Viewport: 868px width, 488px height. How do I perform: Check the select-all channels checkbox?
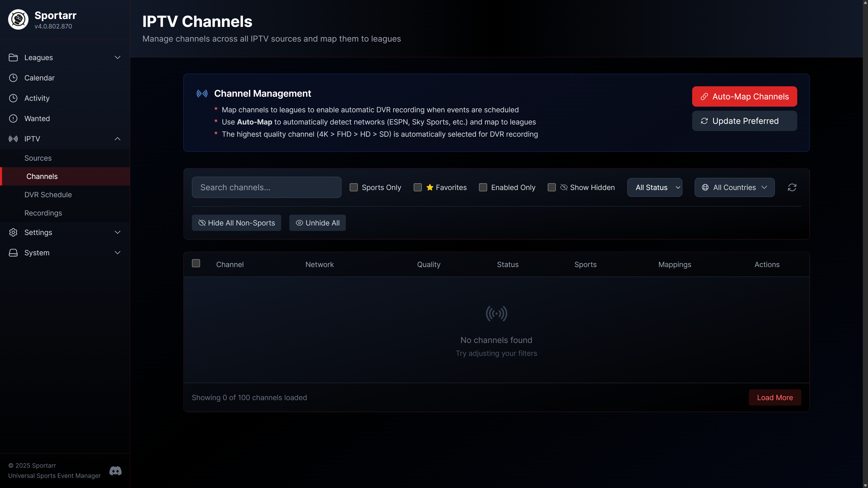[196, 263]
